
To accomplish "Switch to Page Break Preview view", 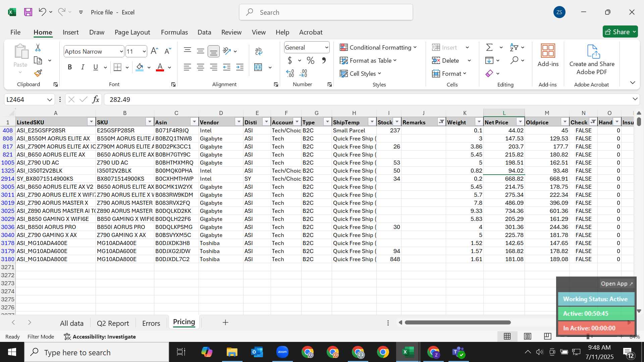I will 547,336.
